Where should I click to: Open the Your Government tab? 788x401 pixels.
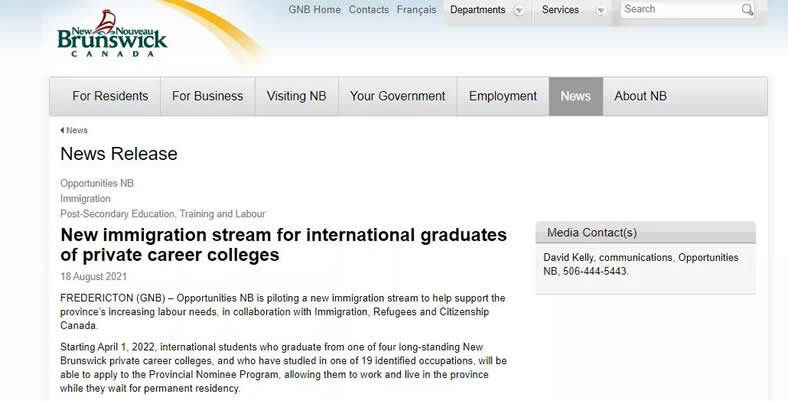(x=398, y=96)
